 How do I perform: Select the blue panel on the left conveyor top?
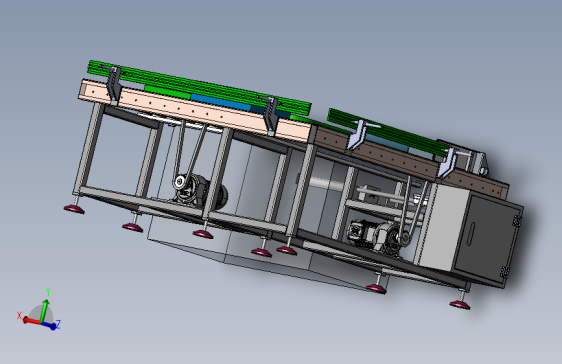coord(221,102)
